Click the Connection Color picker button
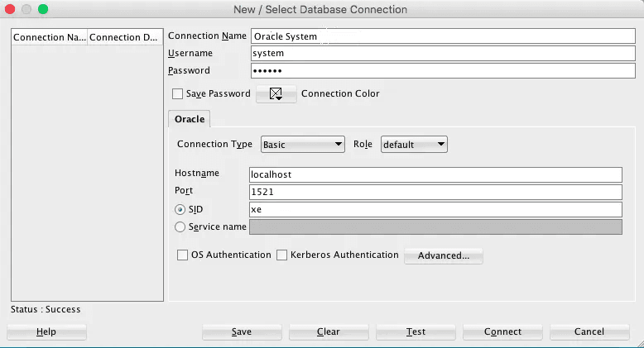644x348 pixels. point(276,94)
